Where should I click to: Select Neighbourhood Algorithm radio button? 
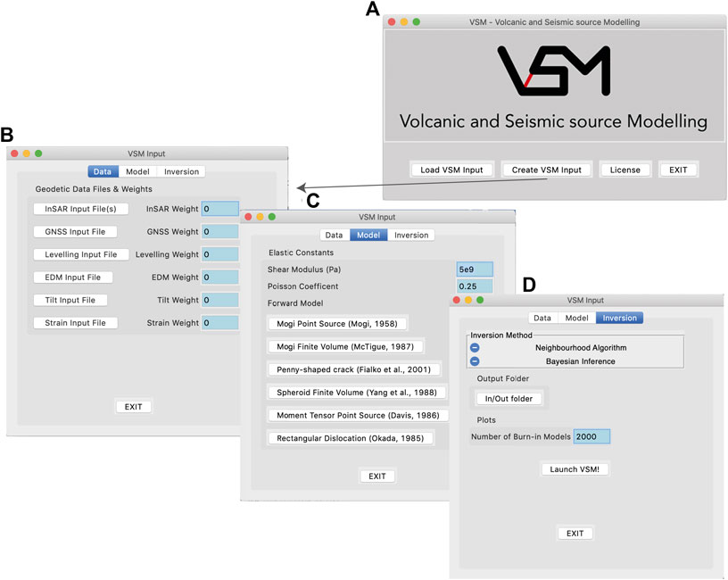pyautogui.click(x=475, y=348)
